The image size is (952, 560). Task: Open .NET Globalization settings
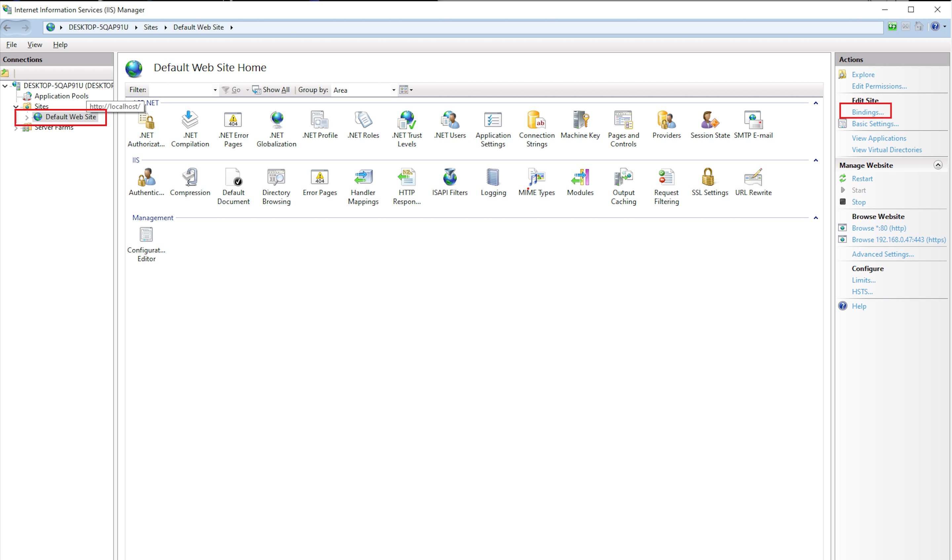[277, 129]
